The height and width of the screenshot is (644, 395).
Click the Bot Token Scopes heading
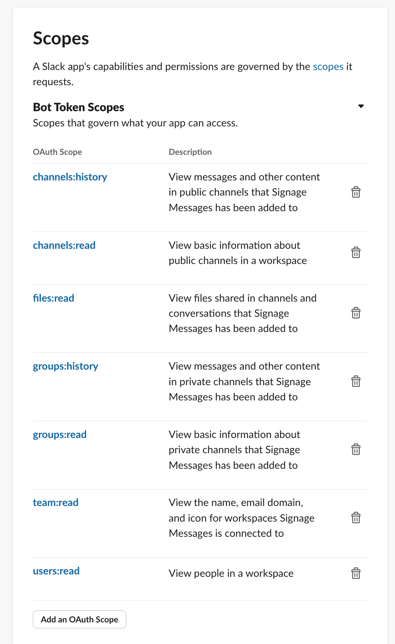coord(78,107)
